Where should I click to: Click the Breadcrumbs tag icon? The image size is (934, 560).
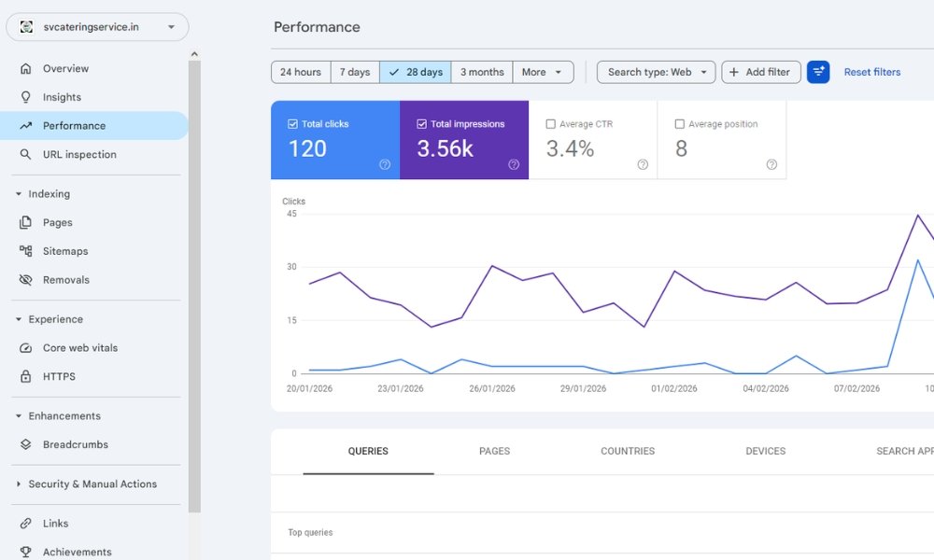click(x=27, y=444)
